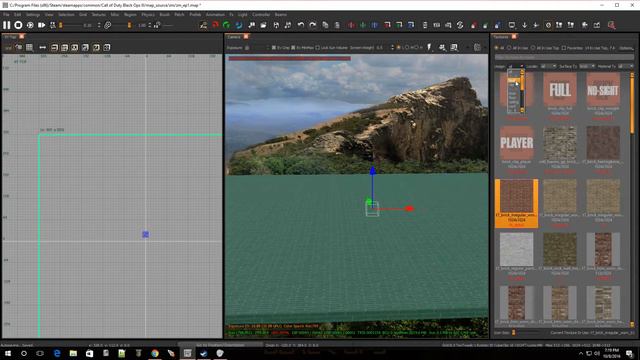Screen dimensions: 640x360
Task: Click the green flip axis icon
Action: (x=363, y=25)
